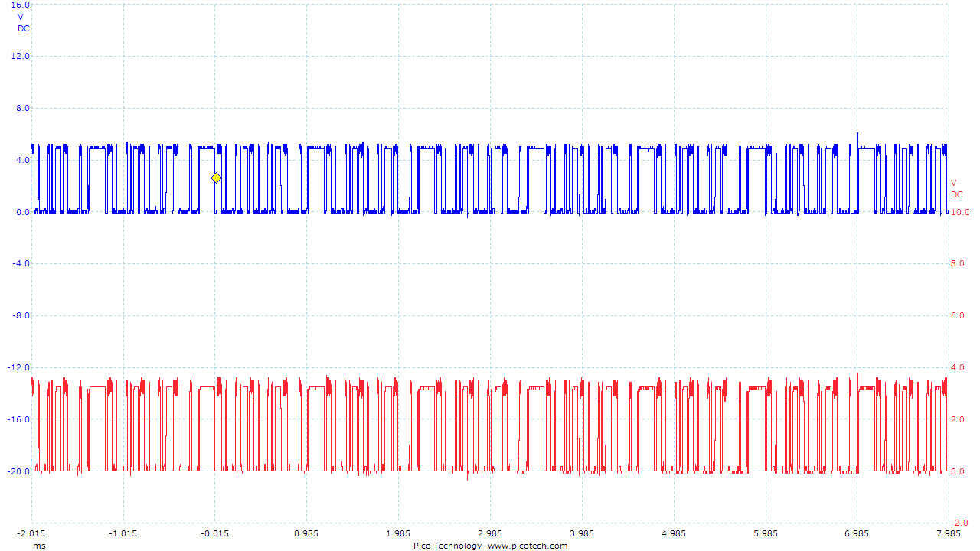Click the 7.985 time axis label
Screen dimensions: 980x551
coord(949,533)
